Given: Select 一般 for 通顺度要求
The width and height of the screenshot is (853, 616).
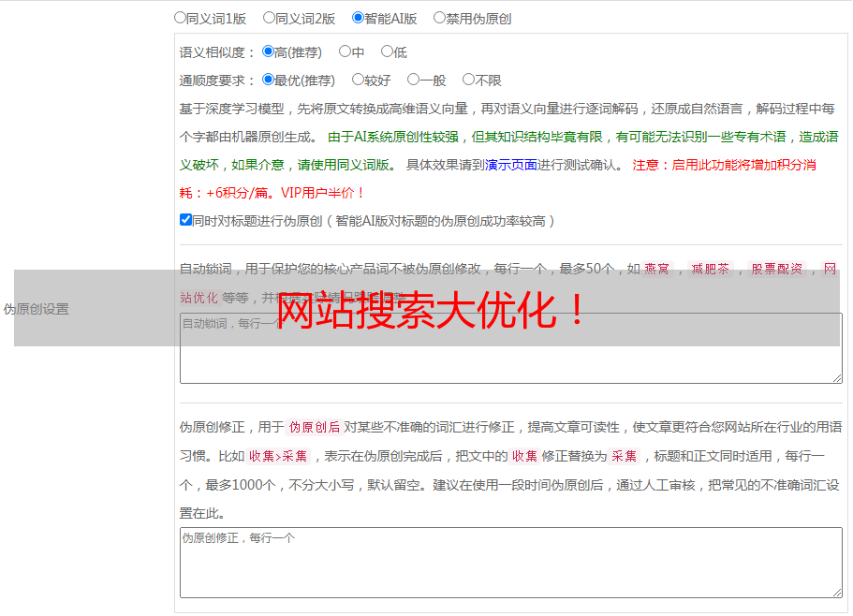Looking at the screenshot, I should pos(413,81).
